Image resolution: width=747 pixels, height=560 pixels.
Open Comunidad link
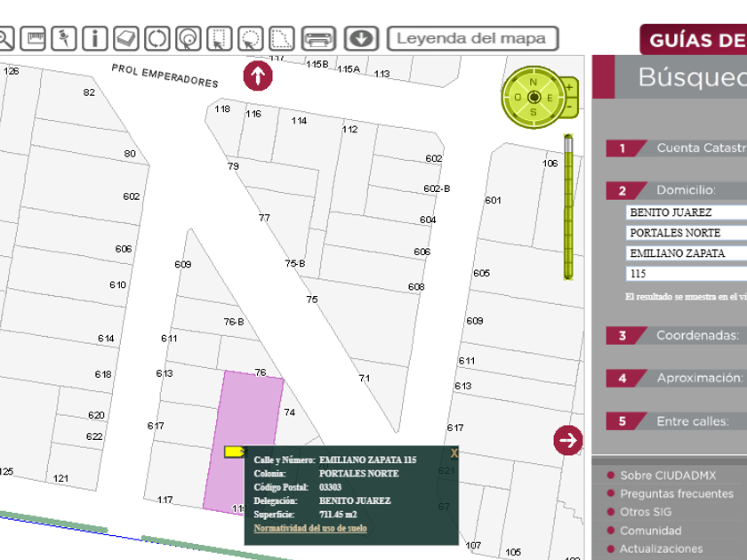(x=651, y=531)
